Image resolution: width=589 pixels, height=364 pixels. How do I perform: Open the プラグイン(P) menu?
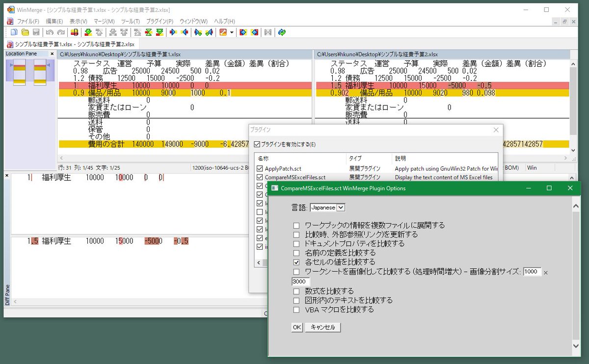click(160, 22)
